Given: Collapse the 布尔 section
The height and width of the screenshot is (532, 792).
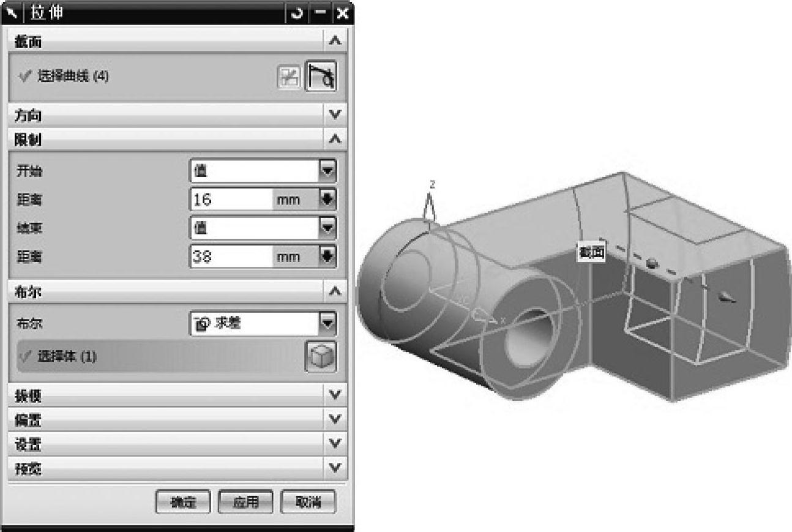Looking at the screenshot, I should point(335,291).
